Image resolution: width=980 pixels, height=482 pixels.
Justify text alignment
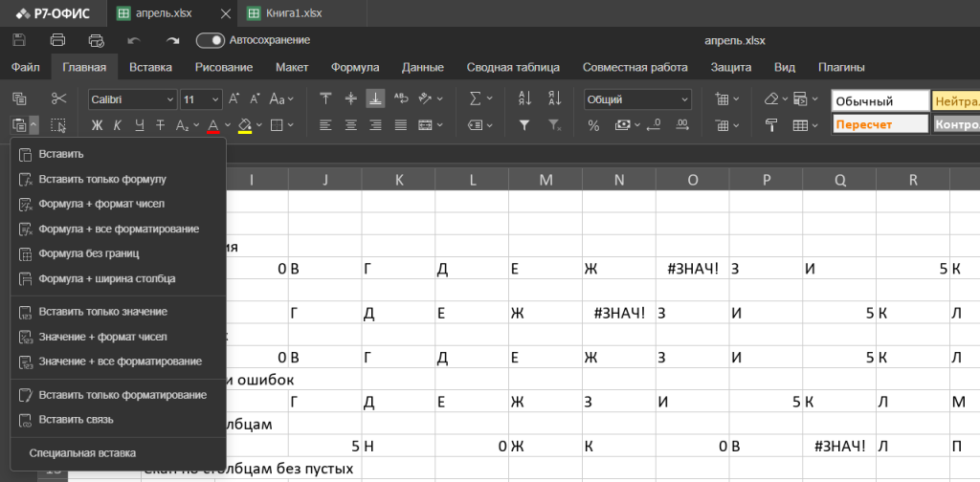(x=401, y=125)
